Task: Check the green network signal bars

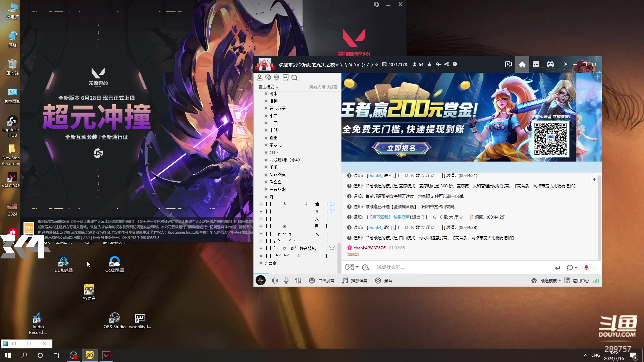Action: point(596,281)
